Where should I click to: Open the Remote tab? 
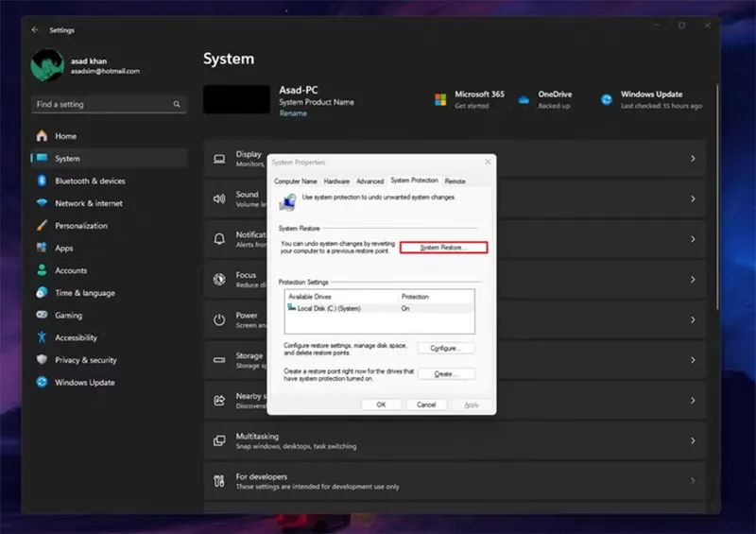tap(455, 181)
